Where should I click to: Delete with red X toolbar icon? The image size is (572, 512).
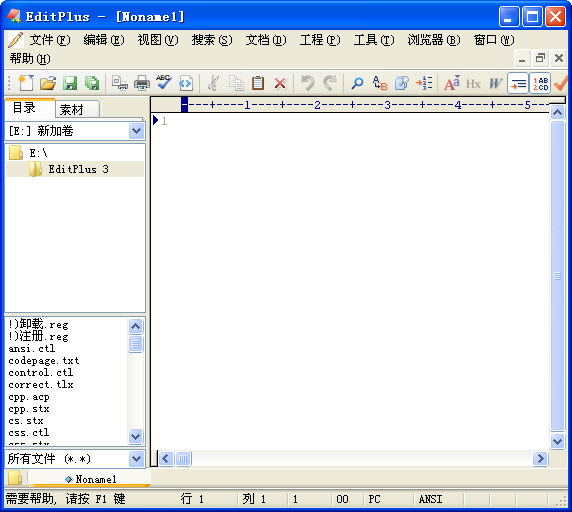coord(280,84)
